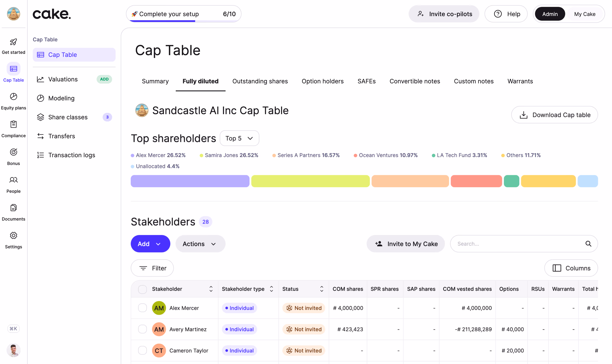Screen dimensions: 612x364
Task: Open Transfers in the submenu
Action: pyautogui.click(x=74, y=136)
